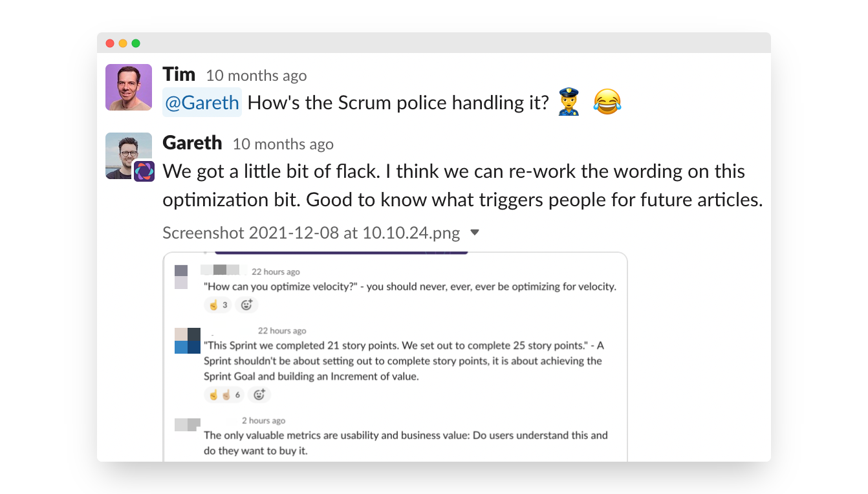Click the @Gareth mention

coord(202,102)
